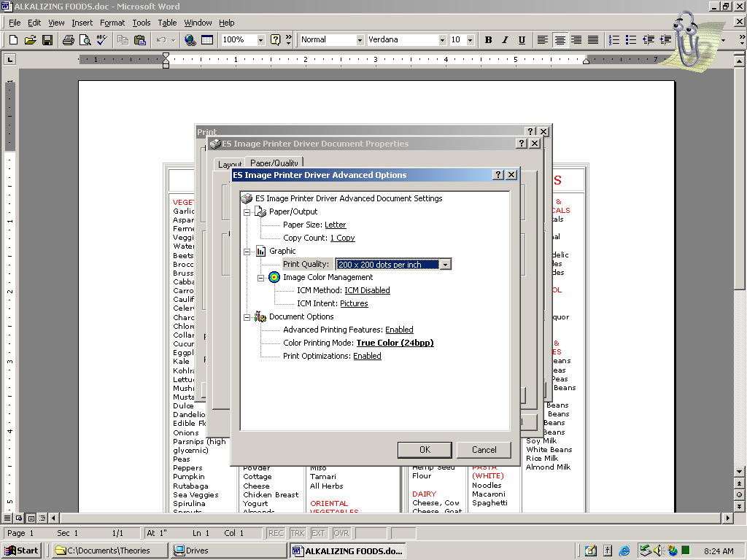Click the speaker volume tray icon
The width and height of the screenshot is (747, 560).
point(659,551)
